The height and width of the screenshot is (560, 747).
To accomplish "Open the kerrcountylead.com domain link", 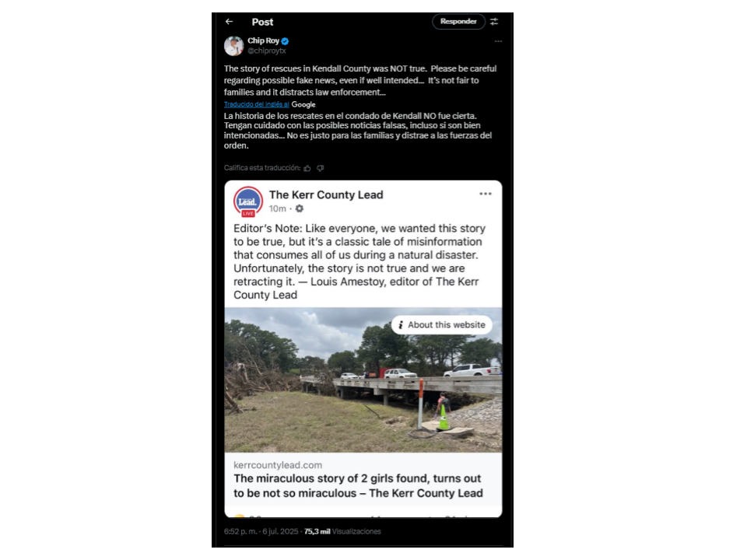I will [278, 465].
